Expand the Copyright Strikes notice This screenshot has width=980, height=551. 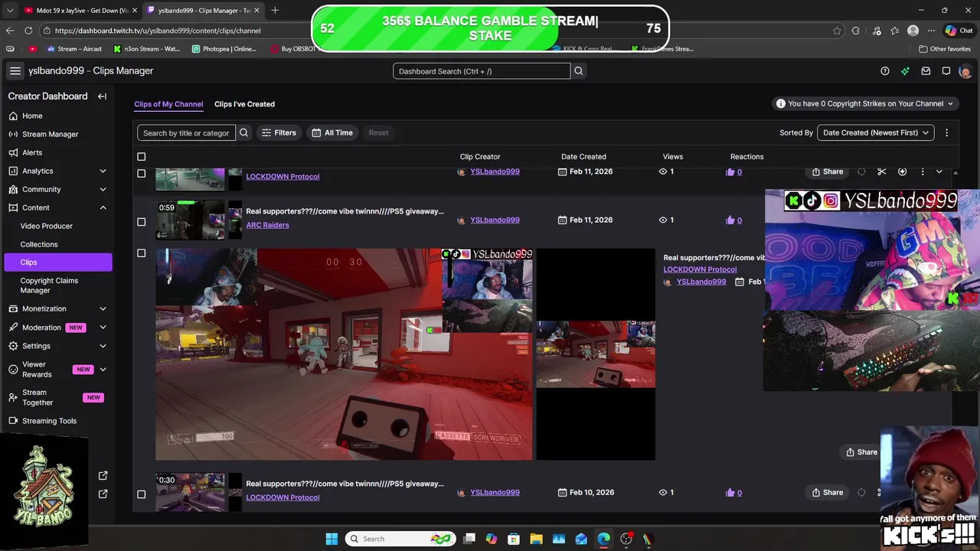pyautogui.click(x=866, y=103)
